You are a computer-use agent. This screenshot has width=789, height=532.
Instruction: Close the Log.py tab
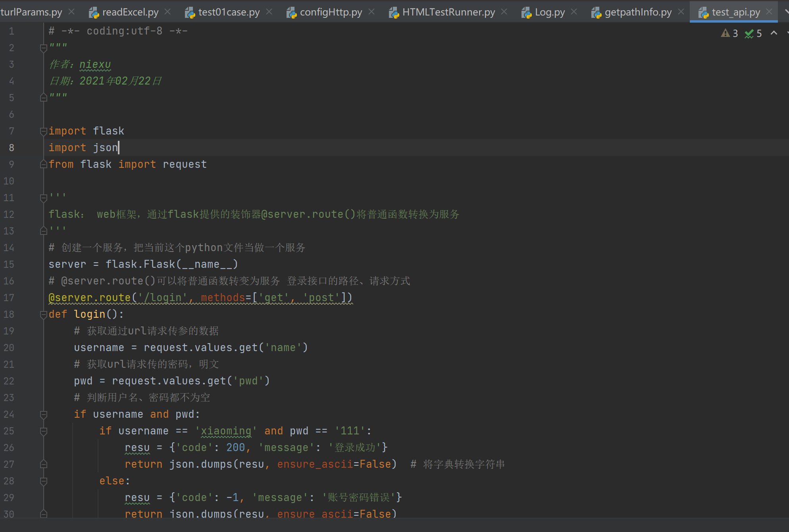(574, 12)
